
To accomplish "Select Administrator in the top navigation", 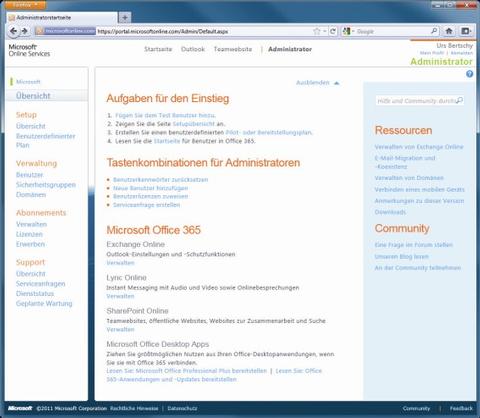I will (x=290, y=49).
